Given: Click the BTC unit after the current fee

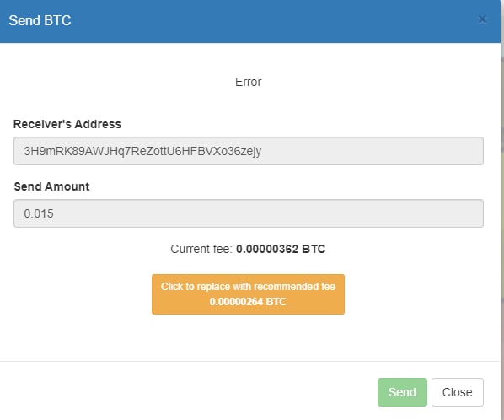Looking at the screenshot, I should (x=314, y=249).
